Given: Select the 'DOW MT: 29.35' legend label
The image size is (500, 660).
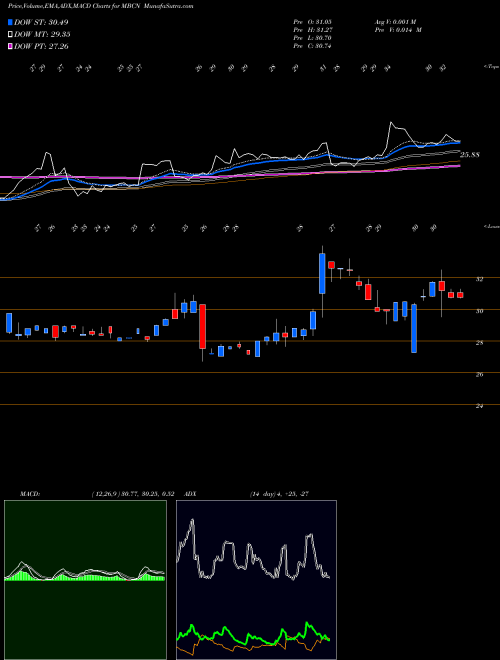Looking at the screenshot, I should coord(42,35).
